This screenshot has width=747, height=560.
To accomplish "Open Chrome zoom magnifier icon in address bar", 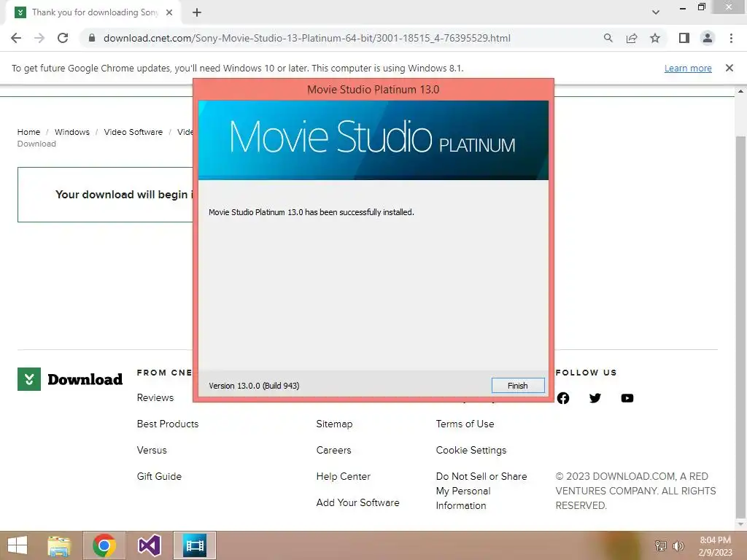I will pyautogui.click(x=608, y=38).
